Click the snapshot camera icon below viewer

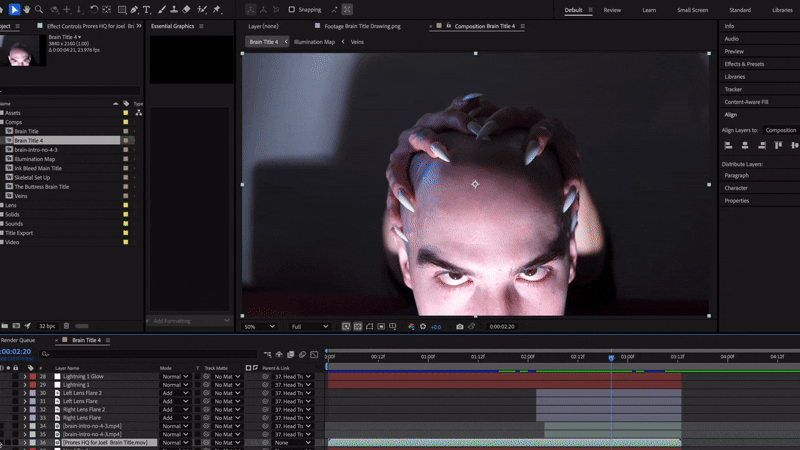460,326
